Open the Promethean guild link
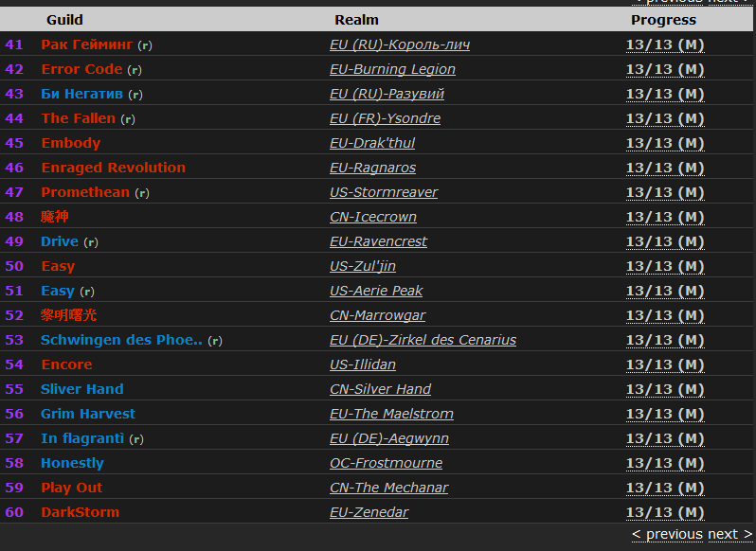 click(85, 192)
